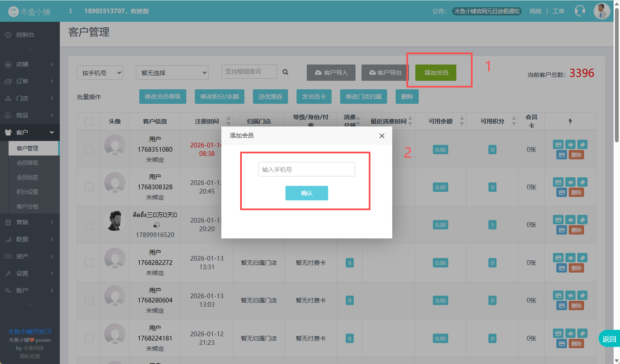
Task: Open the three-dot menu in top bar
Action: point(71,11)
